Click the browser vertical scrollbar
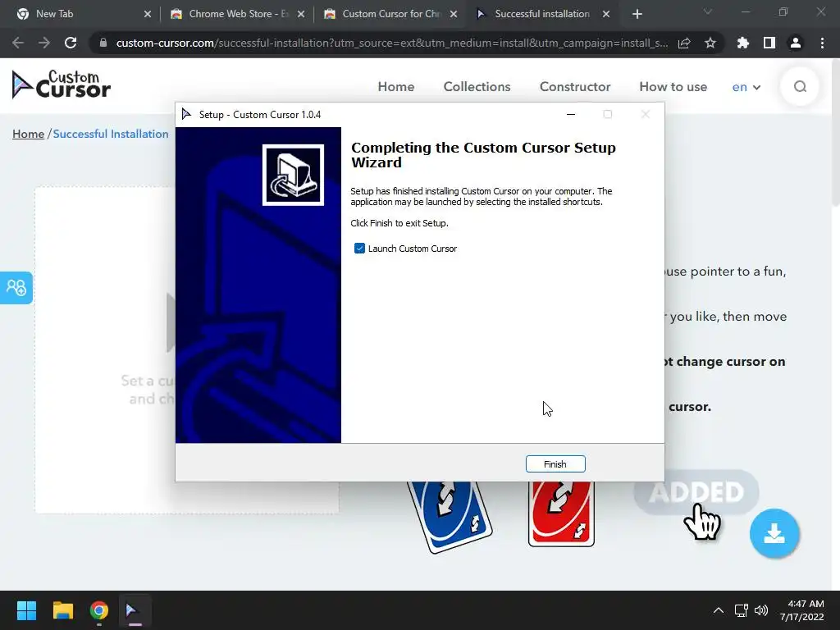This screenshot has height=630, width=840. tap(835, 134)
